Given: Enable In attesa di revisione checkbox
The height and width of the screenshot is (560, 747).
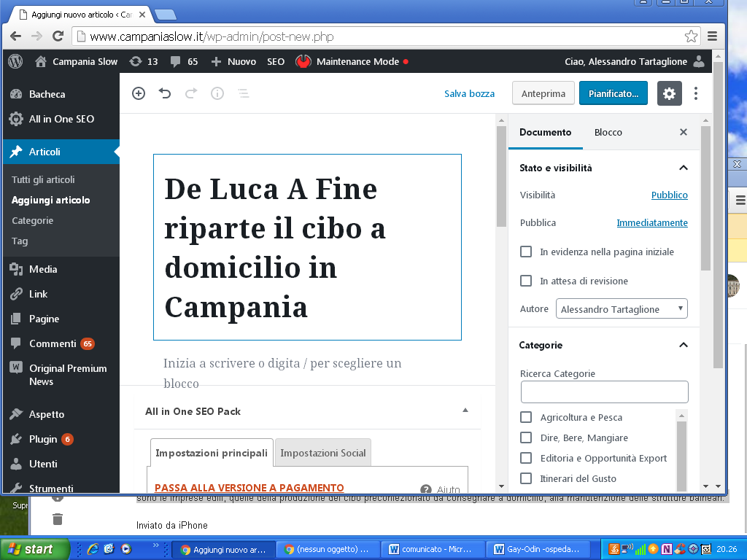Looking at the screenshot, I should 526,281.
